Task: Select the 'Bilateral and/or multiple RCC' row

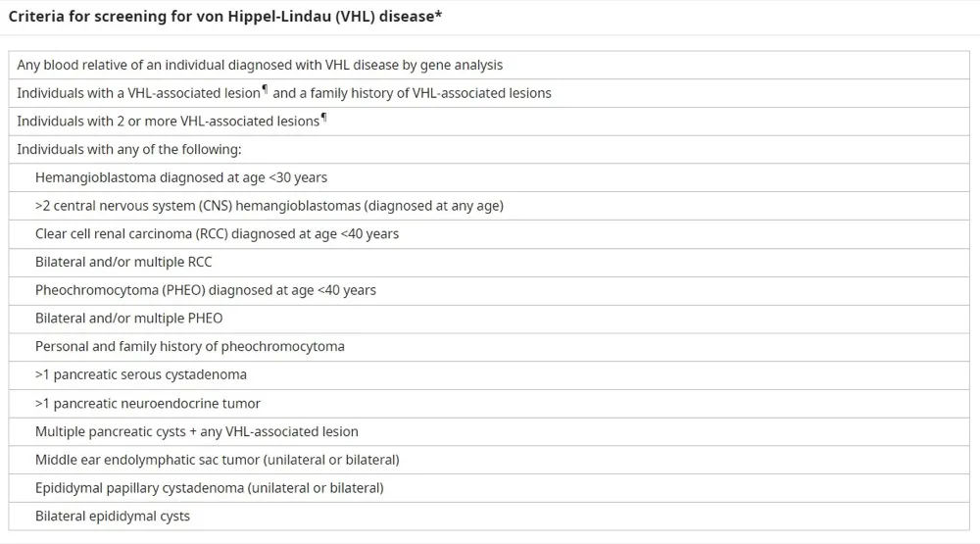Action: (x=123, y=262)
